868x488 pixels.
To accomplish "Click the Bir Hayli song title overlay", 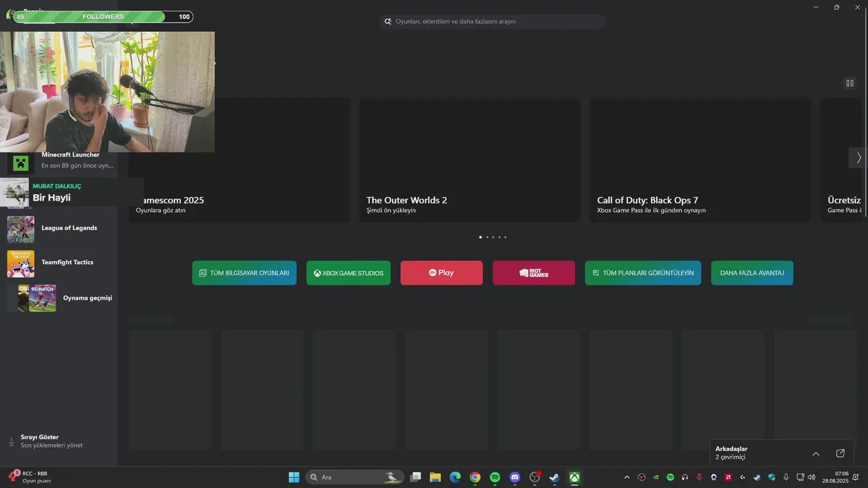I will click(x=52, y=198).
